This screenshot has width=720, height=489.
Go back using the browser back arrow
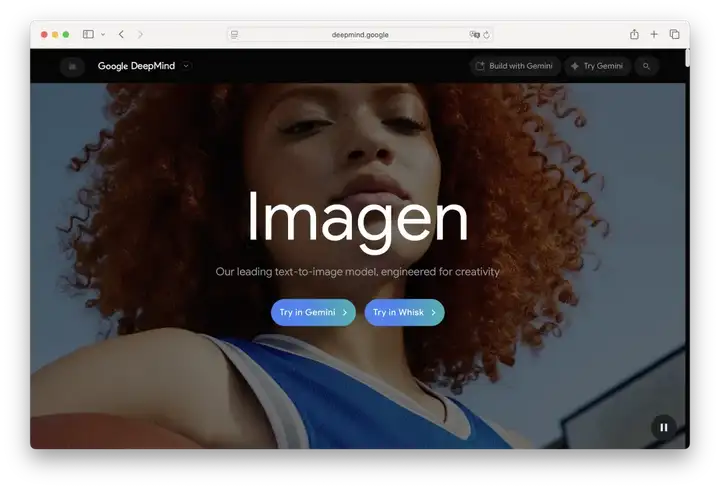[121, 34]
